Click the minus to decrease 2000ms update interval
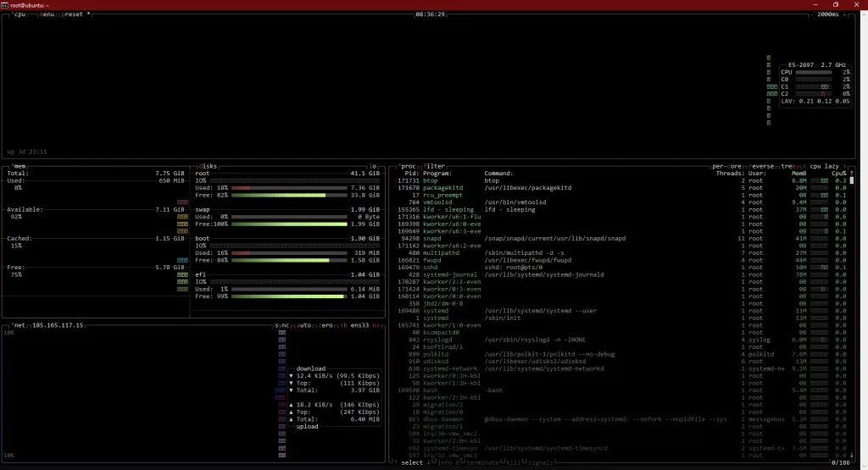Viewport: 868px width, 470px height. [812, 14]
